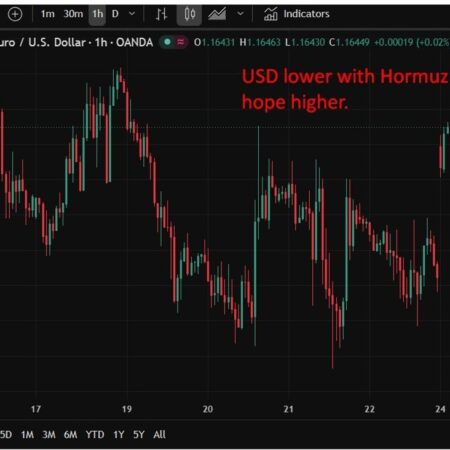Set range to 1Y
This screenshot has height=450, width=450.
tap(119, 435)
